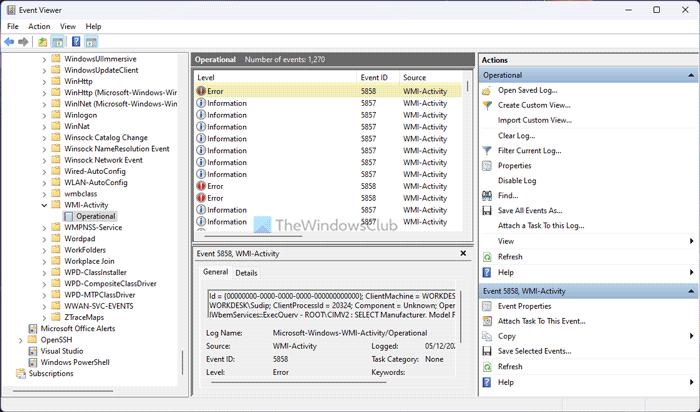The image size is (700, 412).
Task: Click the Event 5858 section Help icon
Action: coord(487,382)
